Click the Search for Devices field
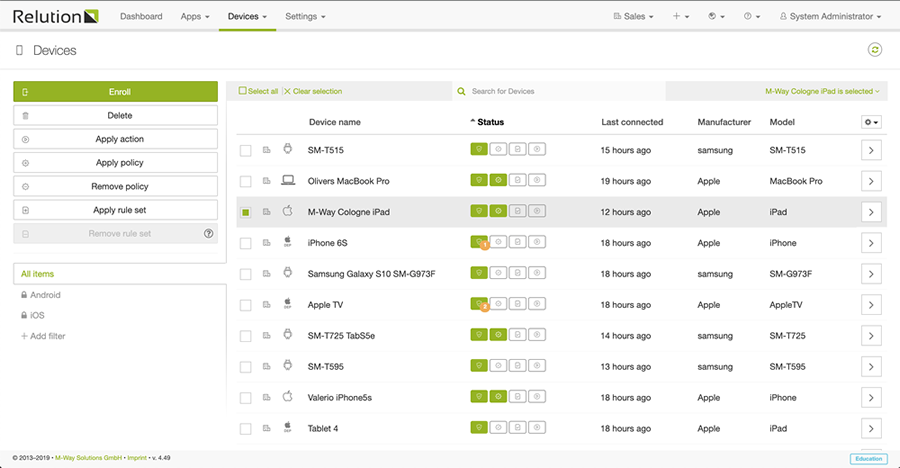 point(558,91)
